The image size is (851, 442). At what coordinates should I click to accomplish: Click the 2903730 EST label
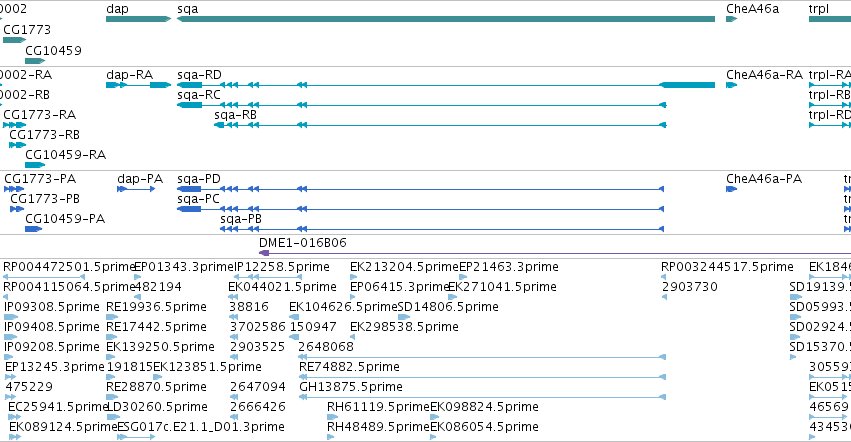[690, 287]
